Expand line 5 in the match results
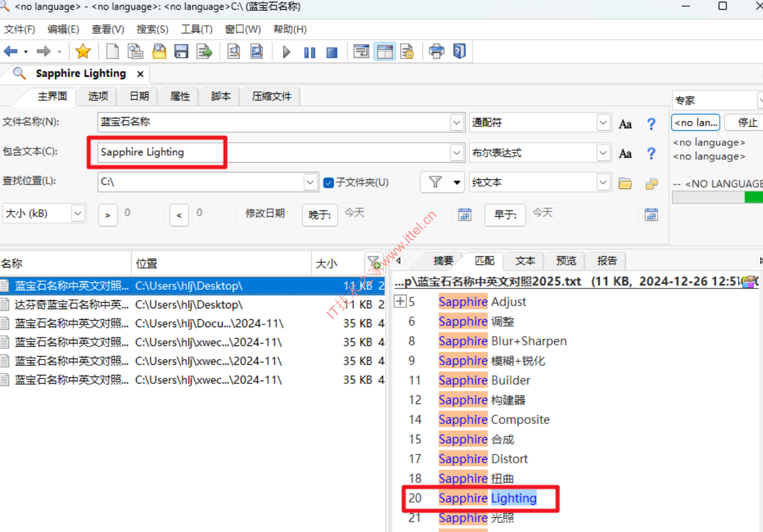 tap(400, 302)
